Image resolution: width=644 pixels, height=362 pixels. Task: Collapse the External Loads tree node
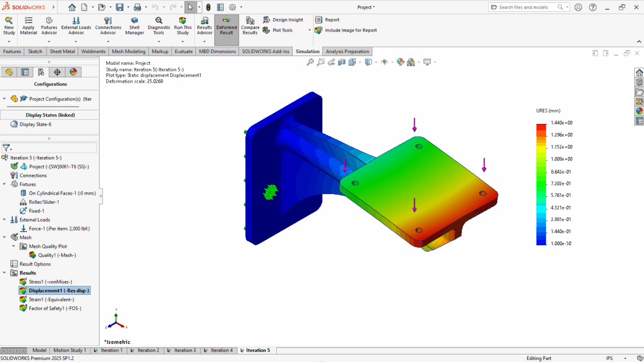pyautogui.click(x=5, y=220)
